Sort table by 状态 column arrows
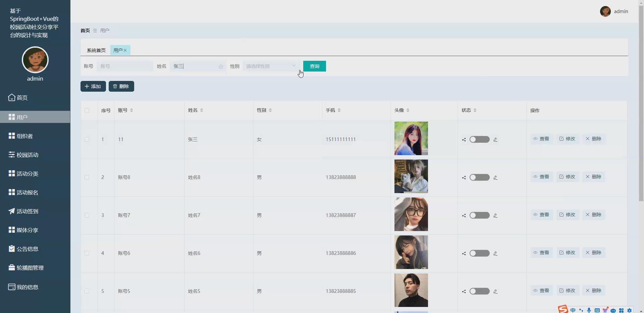This screenshot has height=313, width=644. 475,110
